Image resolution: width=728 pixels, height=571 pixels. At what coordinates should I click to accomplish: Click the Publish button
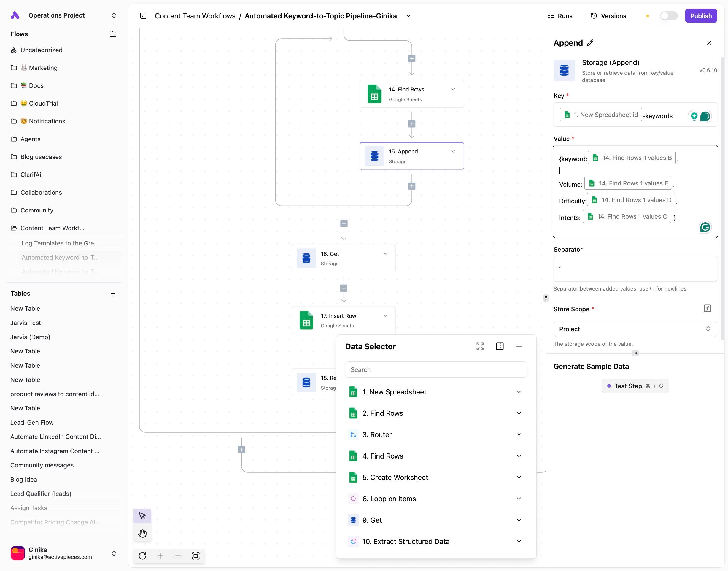pos(701,16)
